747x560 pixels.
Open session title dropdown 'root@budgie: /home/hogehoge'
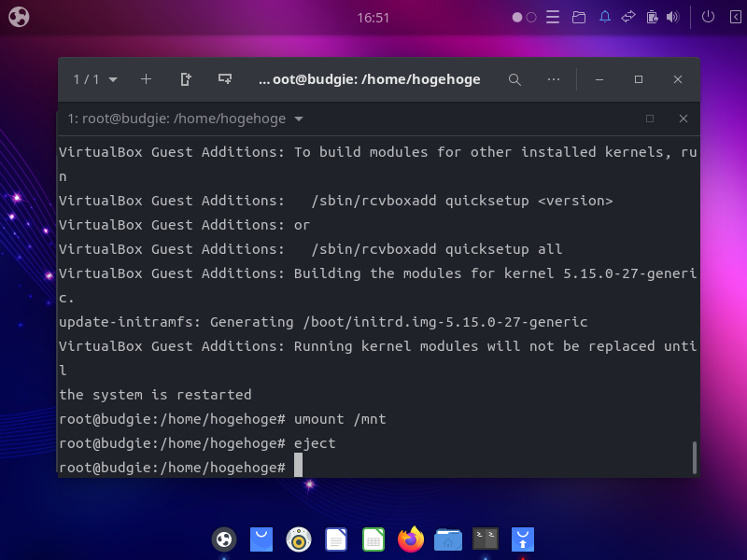coord(185,119)
